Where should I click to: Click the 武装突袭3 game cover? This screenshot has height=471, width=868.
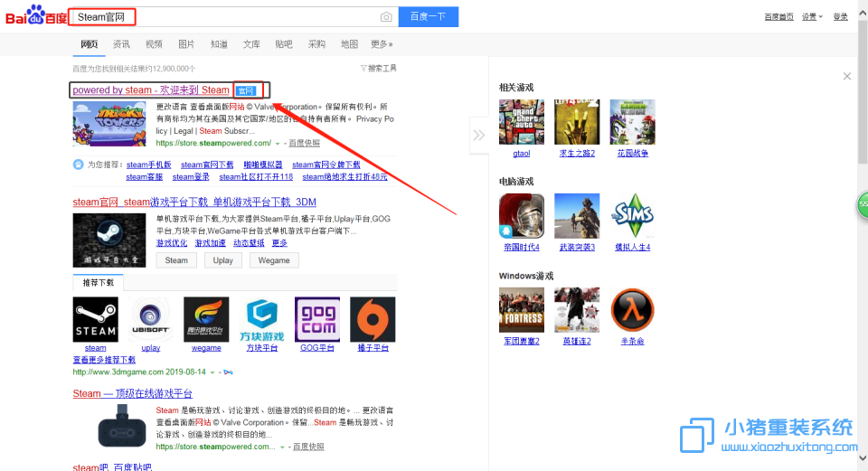click(x=577, y=216)
